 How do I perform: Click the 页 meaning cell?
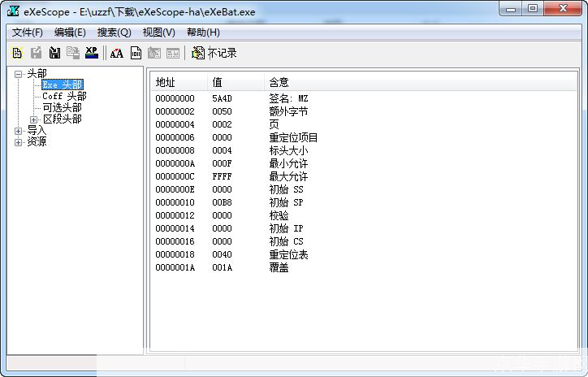point(274,124)
